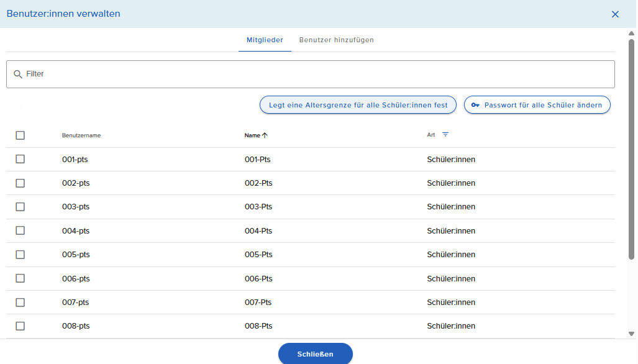Click the scrollbar down arrow

(631, 333)
